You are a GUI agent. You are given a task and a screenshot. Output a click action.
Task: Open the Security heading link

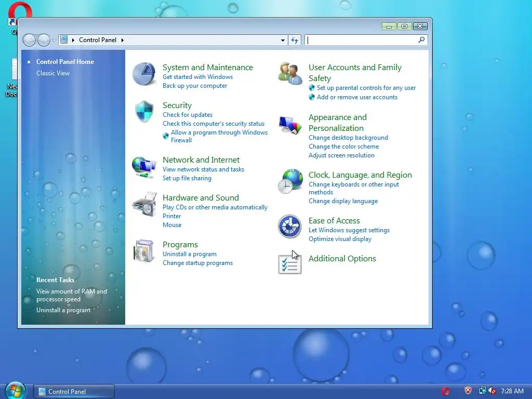[177, 105]
